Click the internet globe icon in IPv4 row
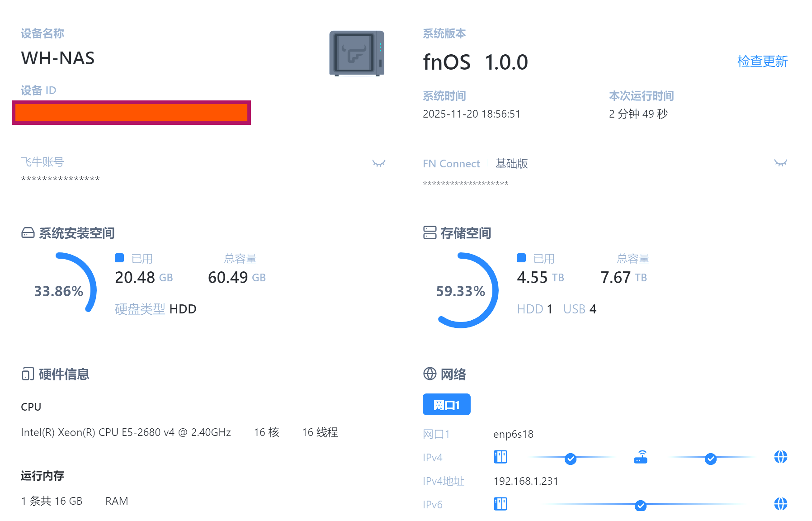The image size is (812, 521). 780,457
